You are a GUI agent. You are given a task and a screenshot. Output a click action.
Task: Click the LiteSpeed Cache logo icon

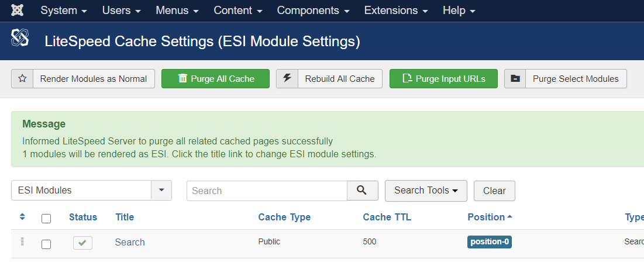pyautogui.click(x=20, y=38)
